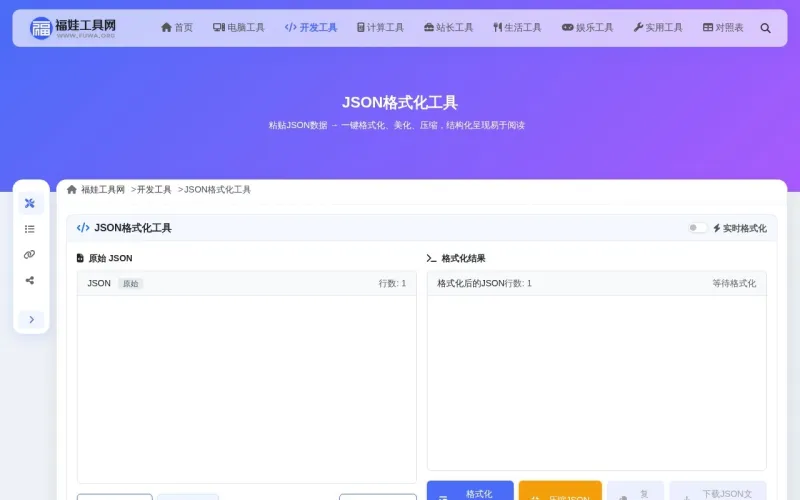Go to 娱乐工具 in the navigation
Image resolution: width=800 pixels, height=500 pixels.
pos(587,28)
